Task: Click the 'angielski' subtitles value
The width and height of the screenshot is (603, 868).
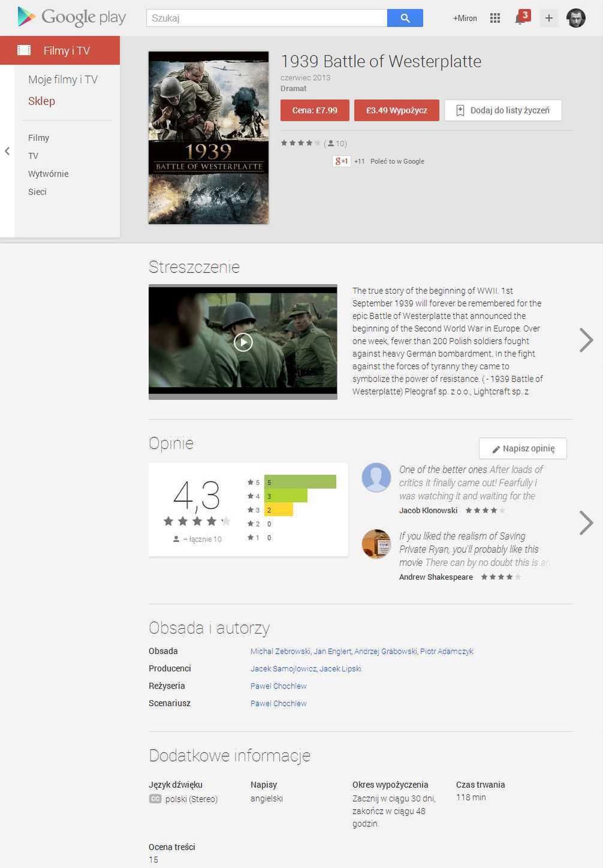Action: pyautogui.click(x=267, y=798)
